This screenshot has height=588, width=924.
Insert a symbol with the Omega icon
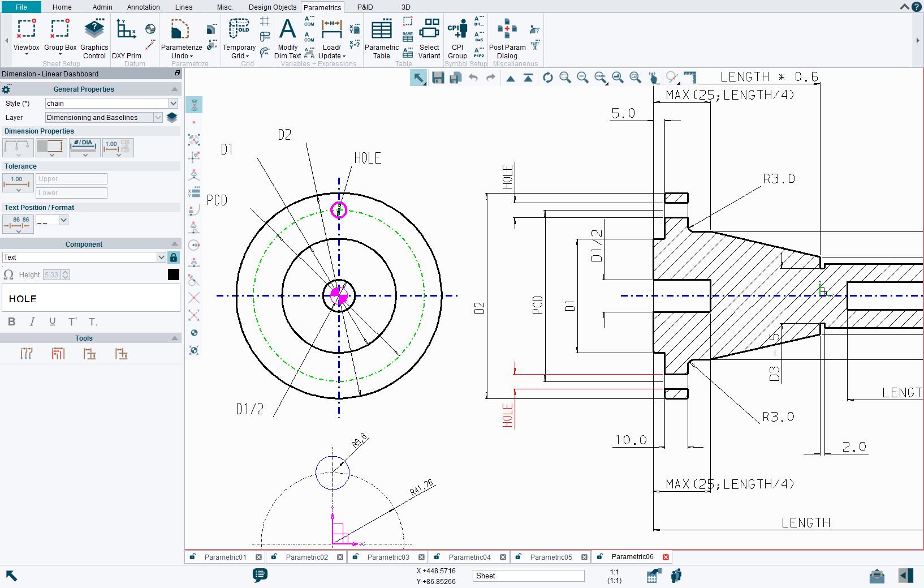pyautogui.click(x=8, y=274)
